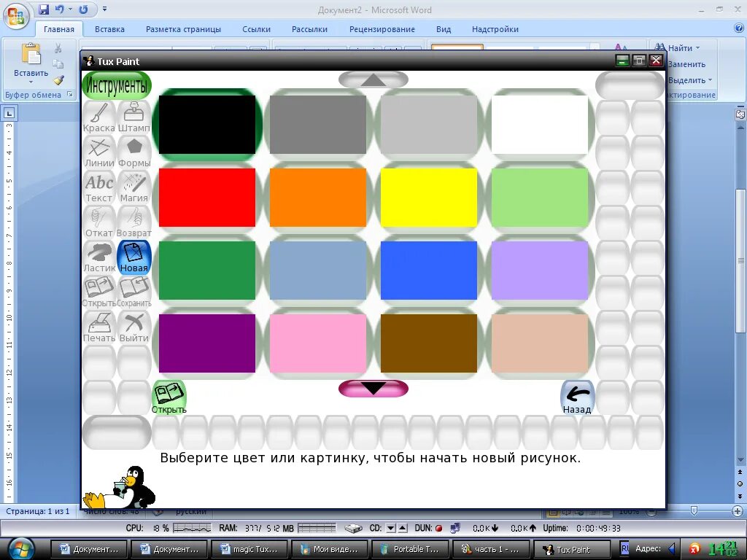
Task: Click the gray scroll-up arrow button
Action: pos(373,80)
